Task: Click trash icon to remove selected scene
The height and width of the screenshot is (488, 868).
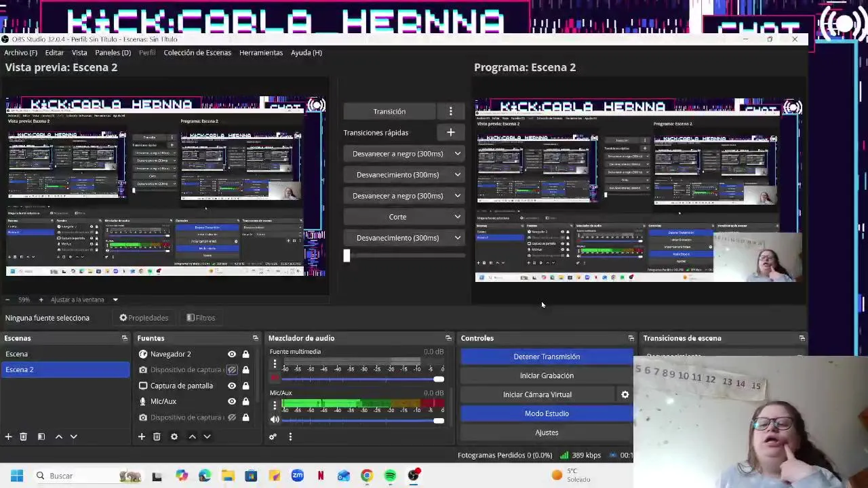Action: click(x=23, y=436)
